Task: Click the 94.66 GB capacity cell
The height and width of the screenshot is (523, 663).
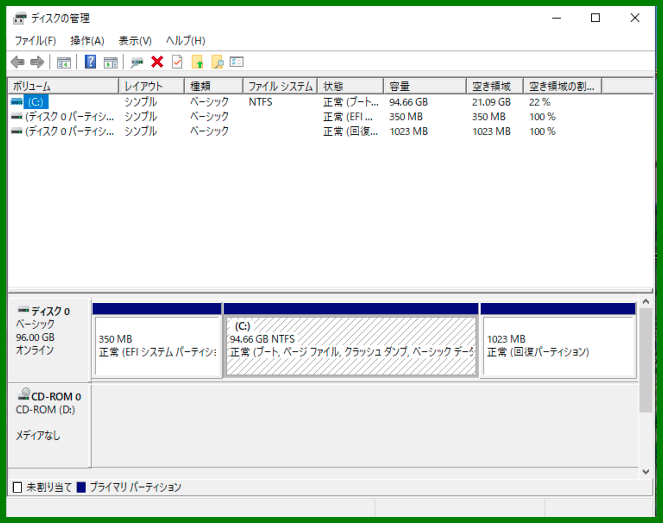Action: click(408, 102)
